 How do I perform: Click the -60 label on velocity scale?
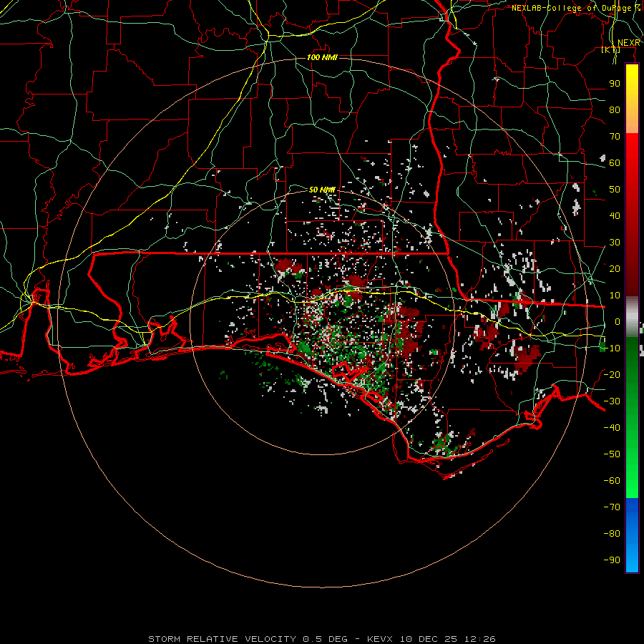click(612, 481)
